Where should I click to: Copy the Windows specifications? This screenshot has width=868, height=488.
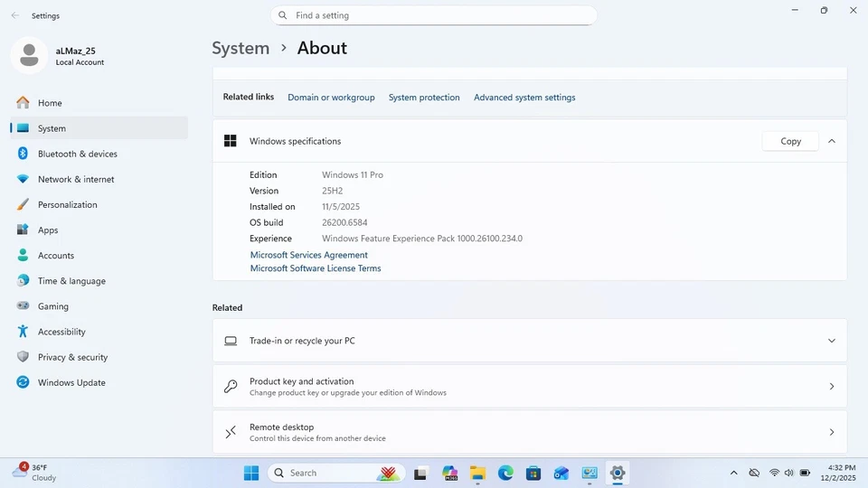[x=790, y=141]
